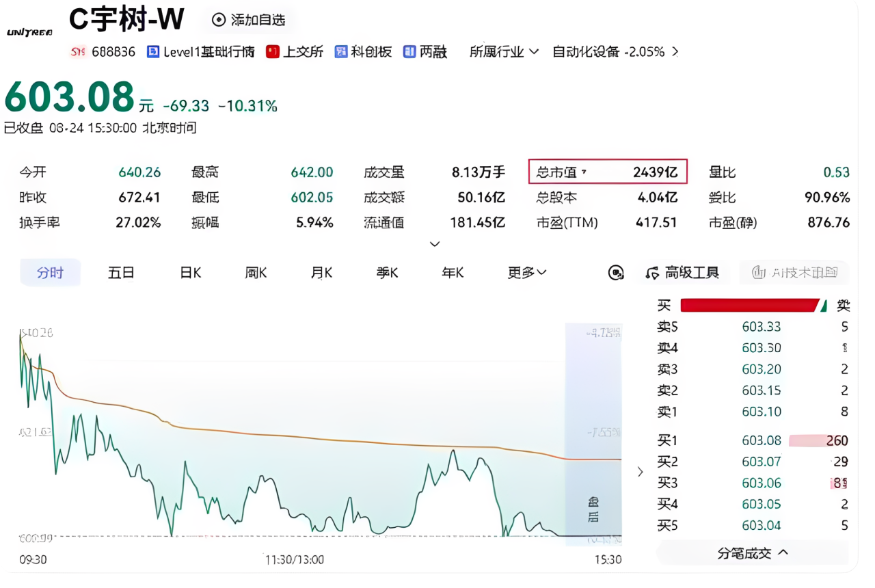Click the Unitree logo beside the stock name
The height and width of the screenshot is (588, 875).
[x=29, y=32]
